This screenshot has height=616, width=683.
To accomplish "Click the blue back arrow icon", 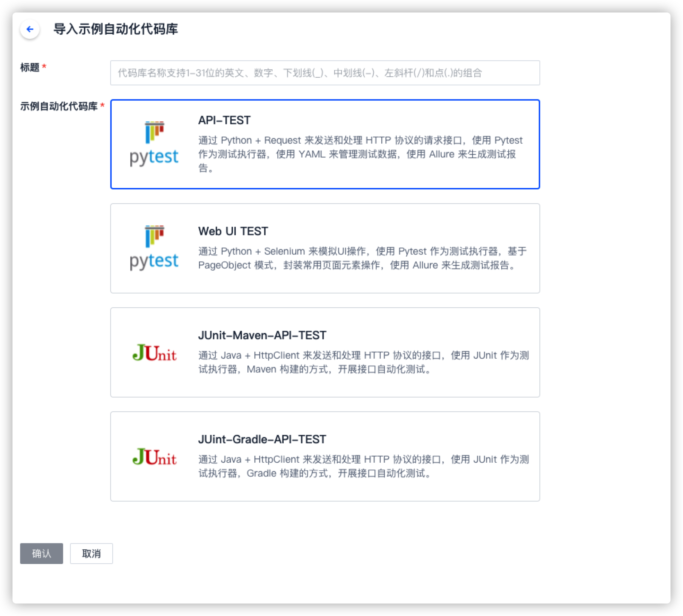I will coord(30,29).
